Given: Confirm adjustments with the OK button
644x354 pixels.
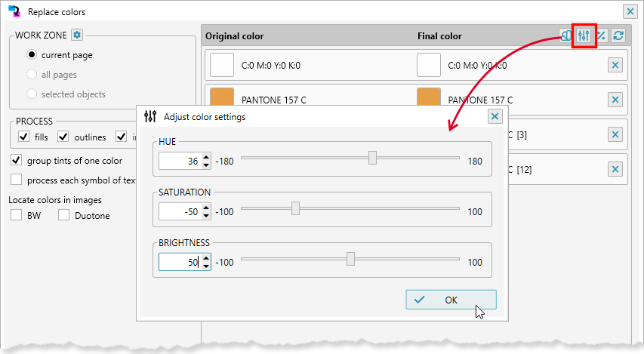Looking at the screenshot, I should (x=451, y=300).
